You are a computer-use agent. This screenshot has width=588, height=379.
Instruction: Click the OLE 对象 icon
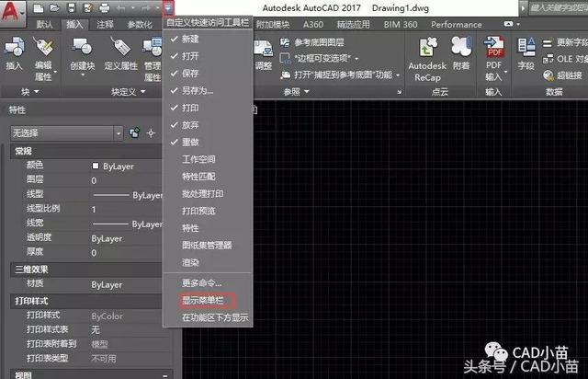coord(548,59)
